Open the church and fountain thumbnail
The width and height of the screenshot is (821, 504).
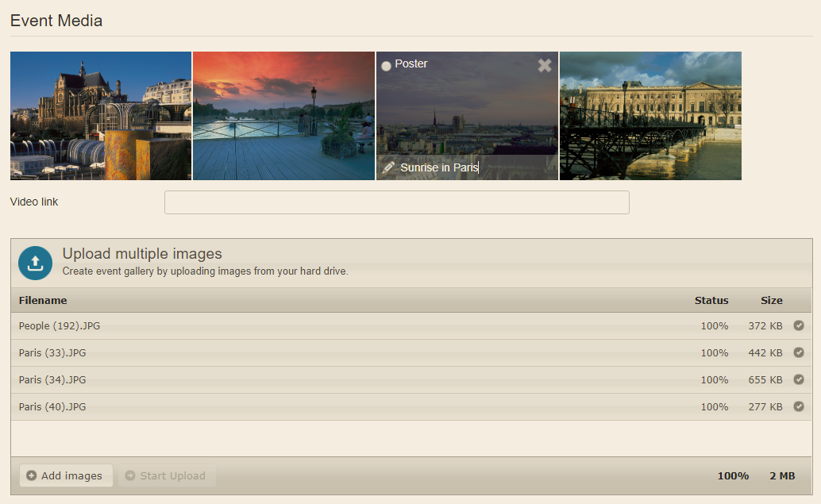101,116
